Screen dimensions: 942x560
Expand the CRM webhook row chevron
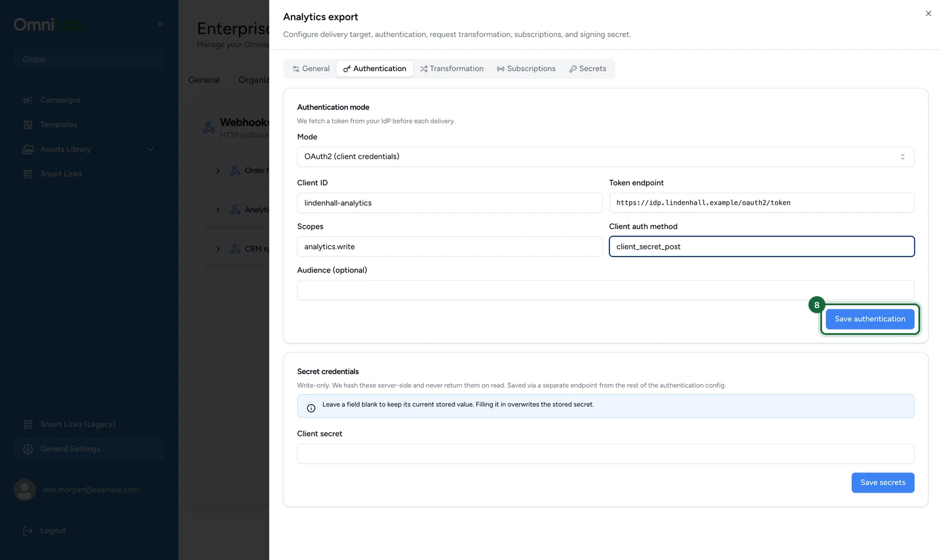coord(218,249)
